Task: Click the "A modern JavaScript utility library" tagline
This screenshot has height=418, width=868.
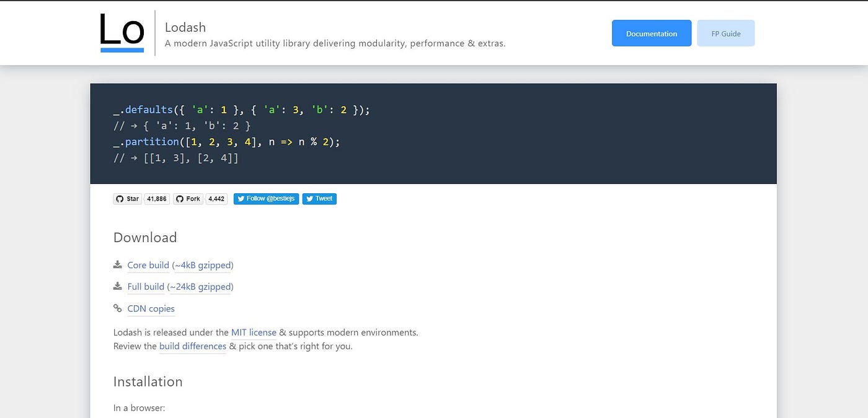Action: click(335, 43)
